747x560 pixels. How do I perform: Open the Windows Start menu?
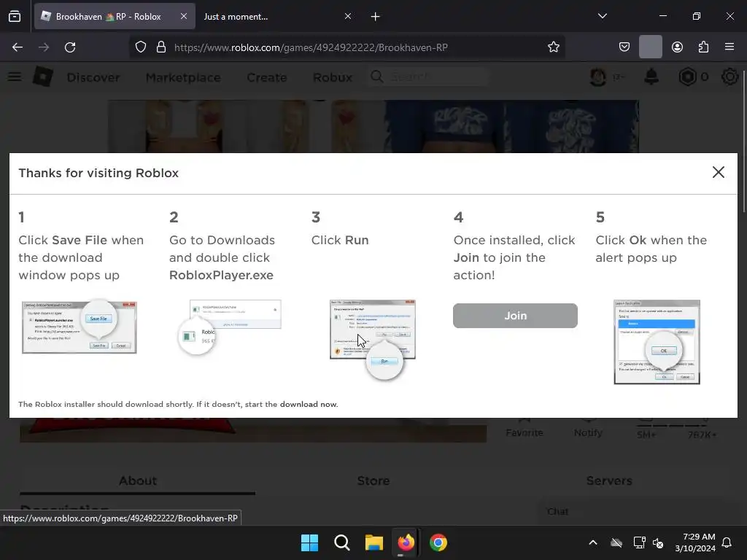tap(309, 542)
